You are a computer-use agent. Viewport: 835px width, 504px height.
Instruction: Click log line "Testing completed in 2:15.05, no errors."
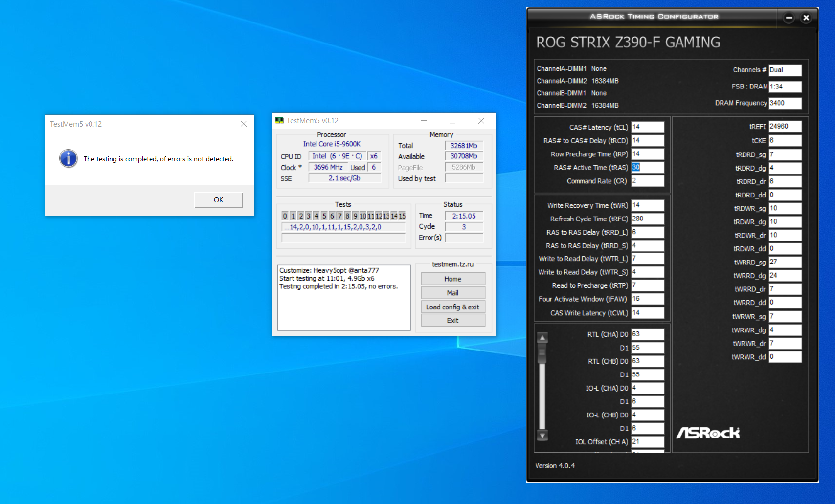(339, 286)
